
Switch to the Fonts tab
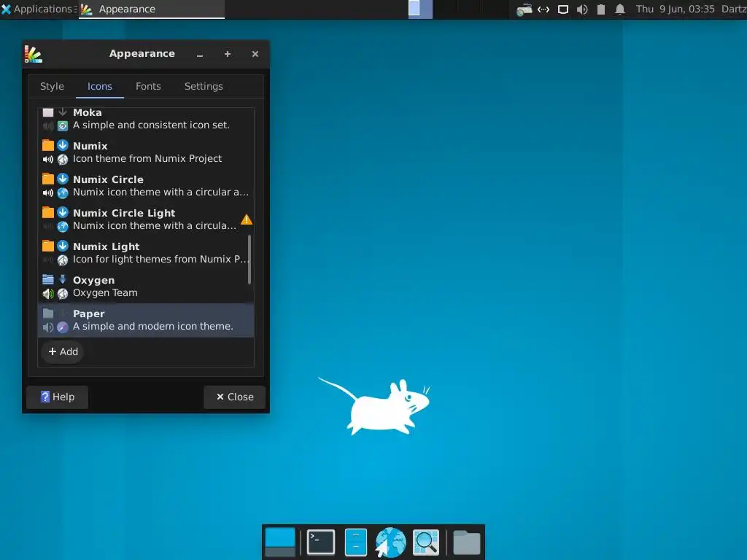[x=148, y=86]
